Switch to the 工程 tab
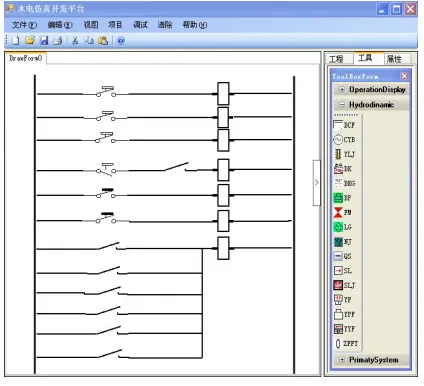Viewport: 424px width, 386px height. (x=339, y=59)
